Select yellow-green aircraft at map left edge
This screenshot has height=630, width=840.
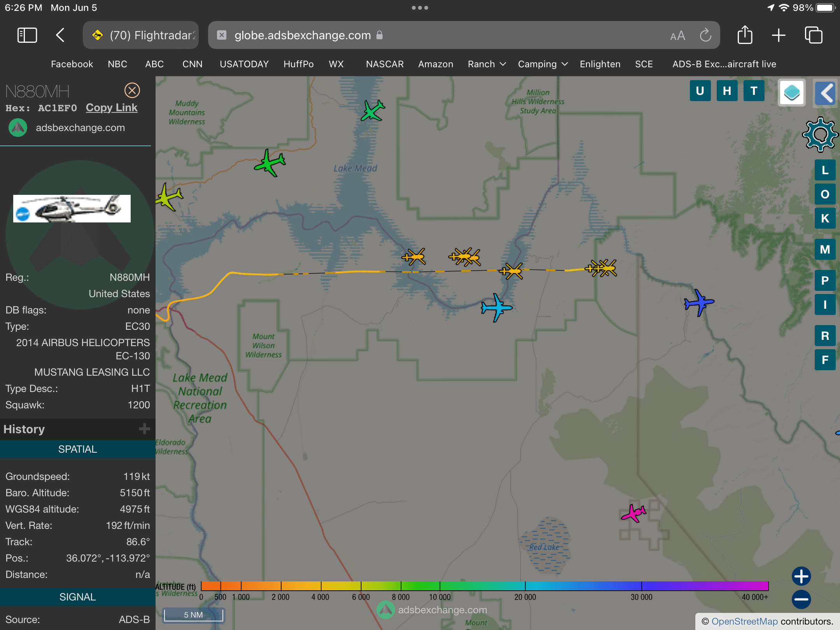[x=169, y=197]
